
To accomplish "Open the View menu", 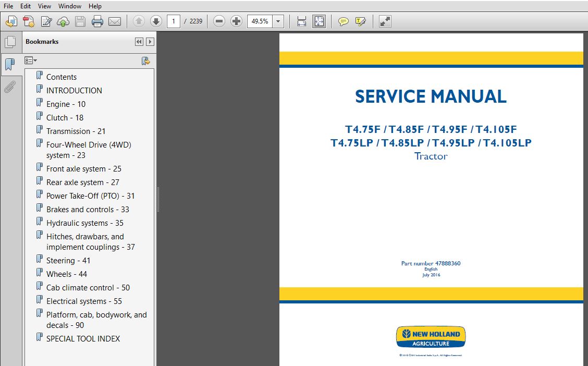I will coord(44,6).
